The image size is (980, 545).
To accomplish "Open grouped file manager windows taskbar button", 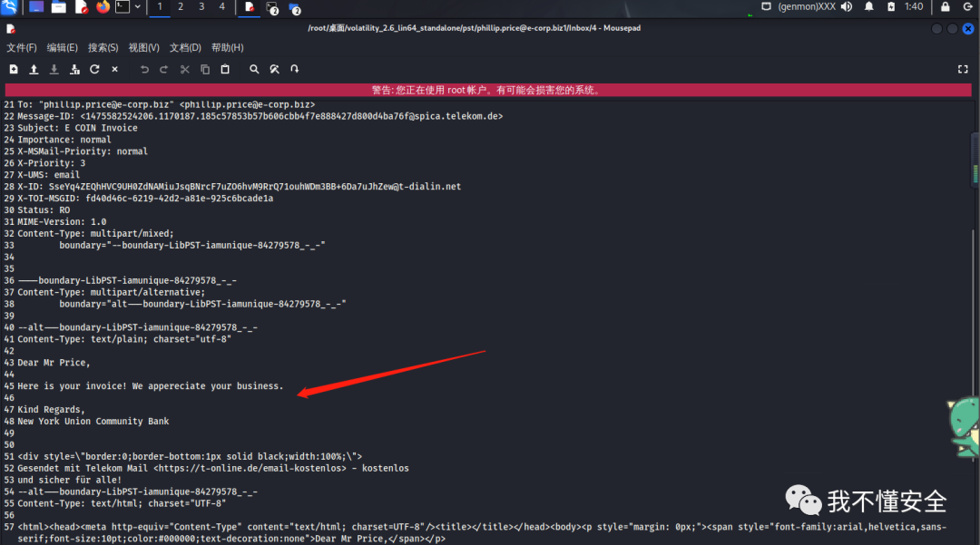I will (x=294, y=7).
